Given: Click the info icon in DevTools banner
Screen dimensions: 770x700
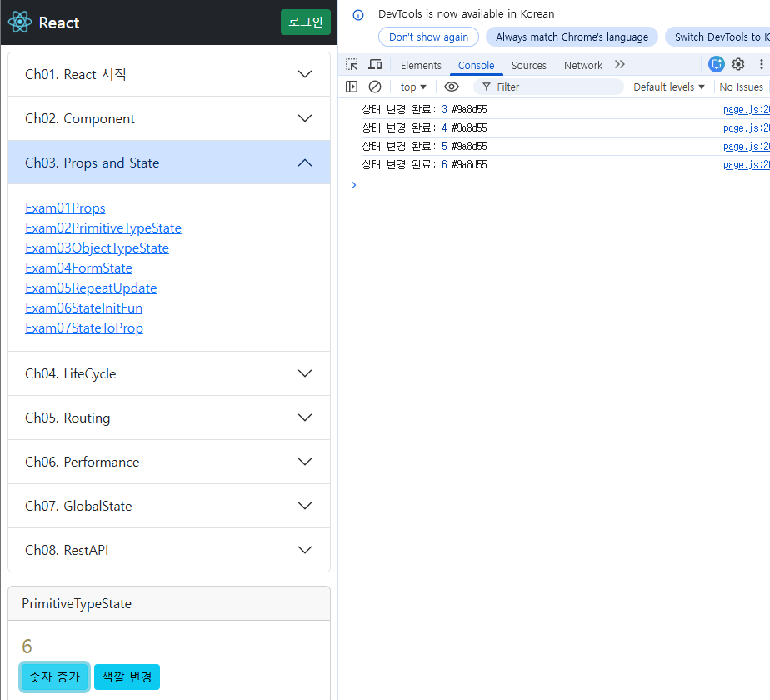Looking at the screenshot, I should pyautogui.click(x=358, y=15).
